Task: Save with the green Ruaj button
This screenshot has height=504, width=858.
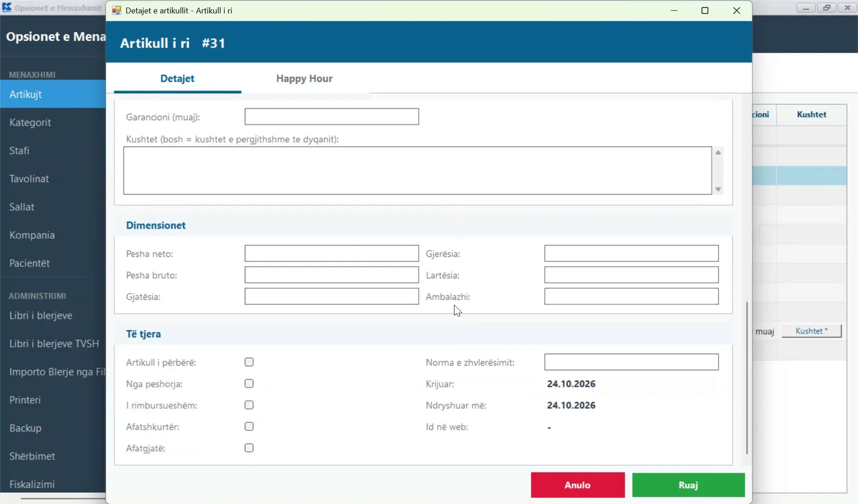Action: pyautogui.click(x=688, y=485)
